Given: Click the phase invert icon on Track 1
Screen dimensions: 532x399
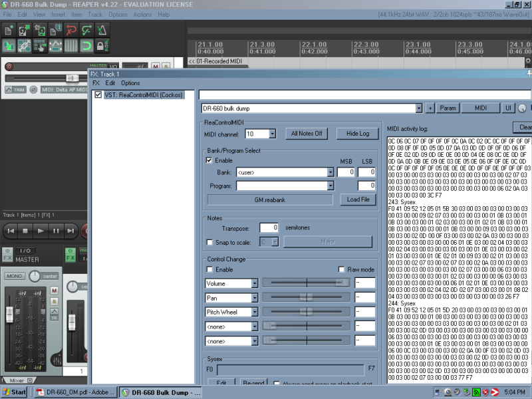Looking at the screenshot, I should click(33, 90).
